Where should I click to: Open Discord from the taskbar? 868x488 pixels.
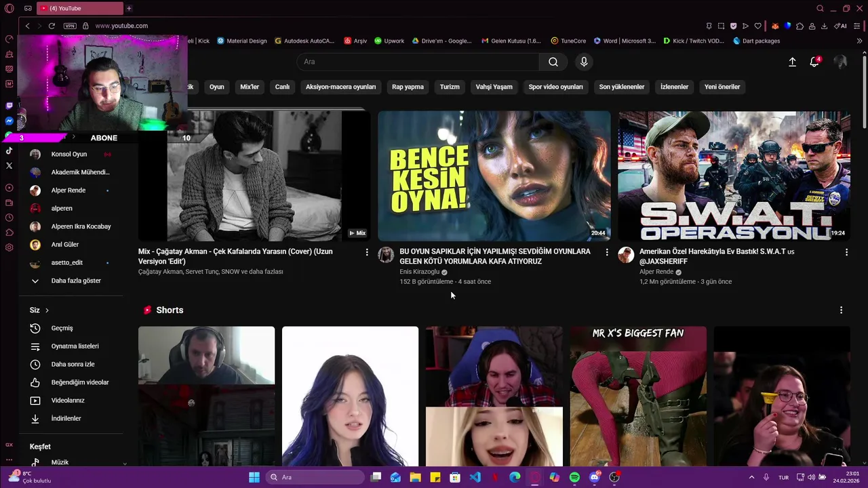595,477
